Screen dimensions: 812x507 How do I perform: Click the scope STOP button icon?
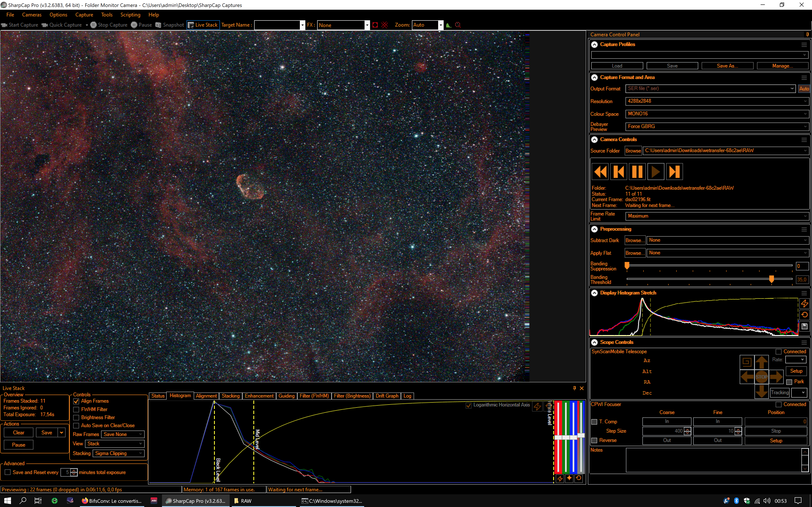click(x=761, y=377)
